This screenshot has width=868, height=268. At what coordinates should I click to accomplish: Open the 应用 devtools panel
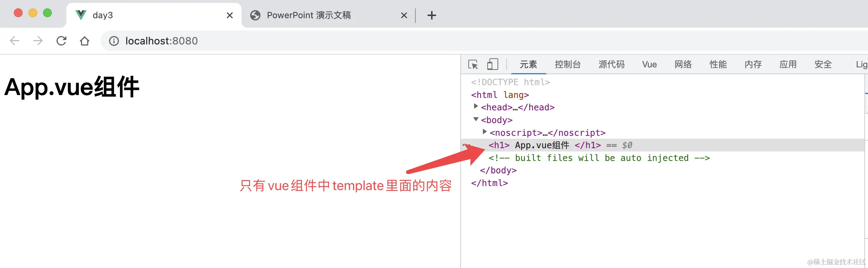(x=788, y=64)
